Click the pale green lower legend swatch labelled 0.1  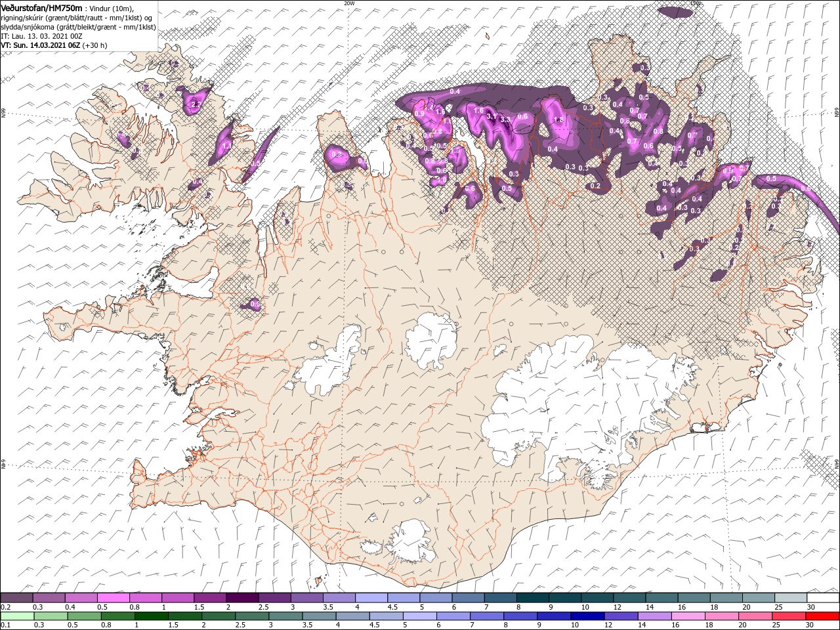coord(17,616)
